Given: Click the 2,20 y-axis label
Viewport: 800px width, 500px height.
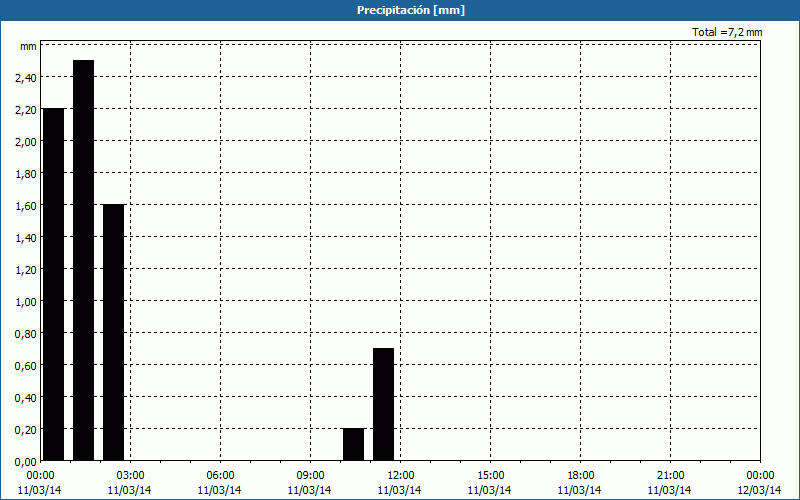Looking at the screenshot, I should [26, 110].
